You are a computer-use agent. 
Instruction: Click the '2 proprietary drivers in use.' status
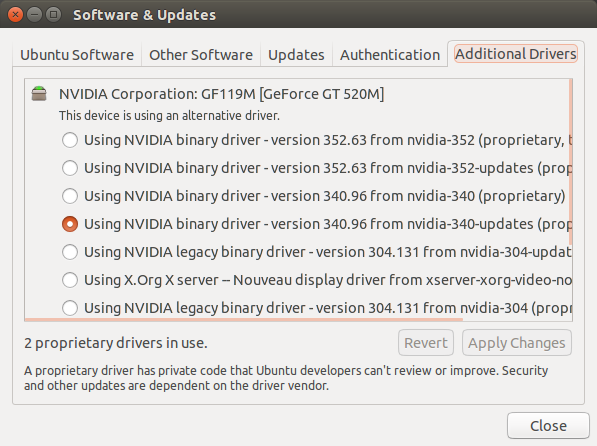[x=116, y=343]
